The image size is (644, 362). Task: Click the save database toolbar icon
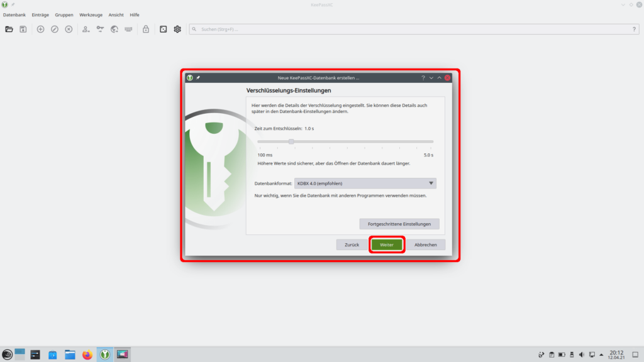[x=23, y=29]
